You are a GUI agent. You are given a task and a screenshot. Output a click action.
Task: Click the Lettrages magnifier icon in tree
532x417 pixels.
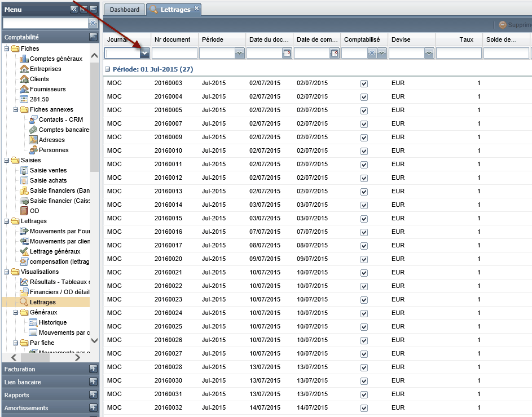coord(24,302)
